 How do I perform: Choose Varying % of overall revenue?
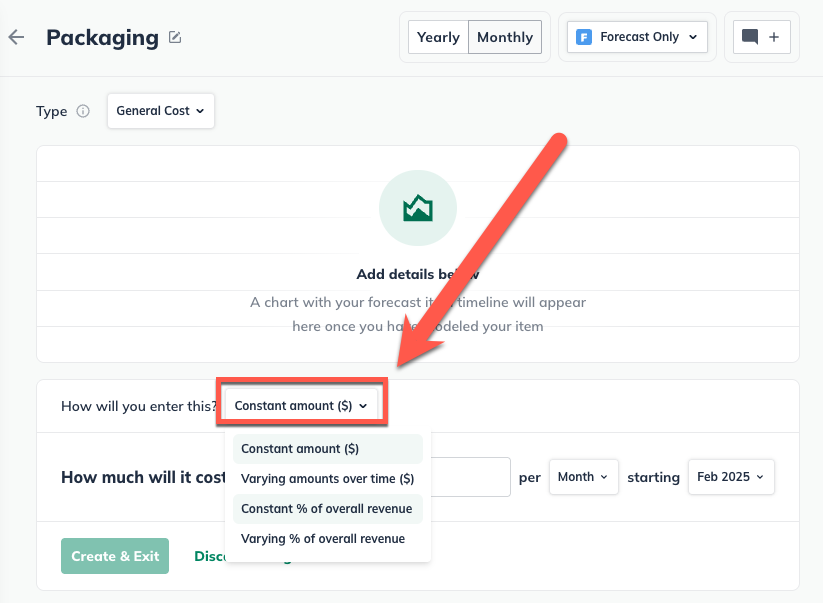point(323,539)
